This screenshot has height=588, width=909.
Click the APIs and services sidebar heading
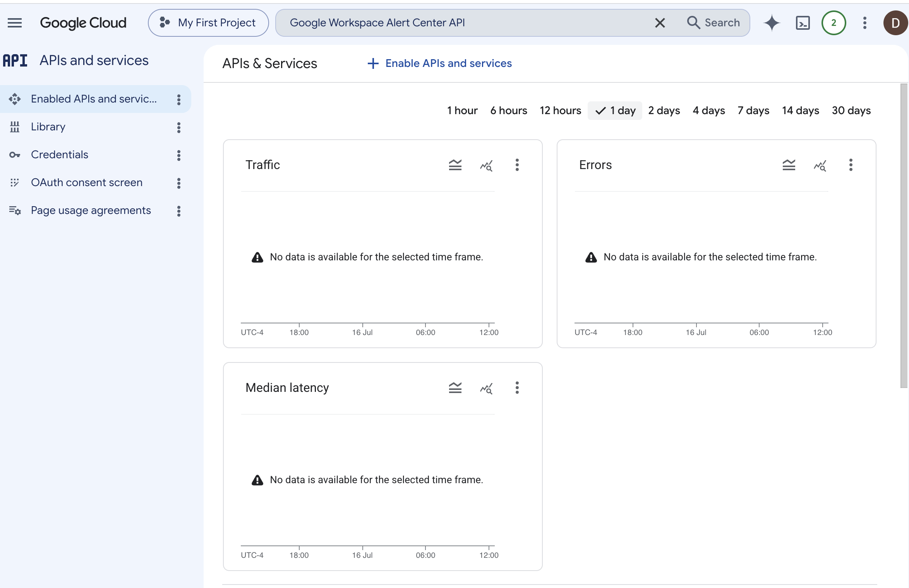pyautogui.click(x=94, y=60)
